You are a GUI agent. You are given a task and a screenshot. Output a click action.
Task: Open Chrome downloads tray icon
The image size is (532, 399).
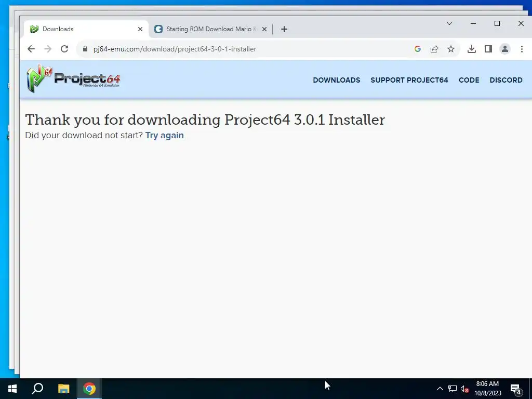[472, 49]
